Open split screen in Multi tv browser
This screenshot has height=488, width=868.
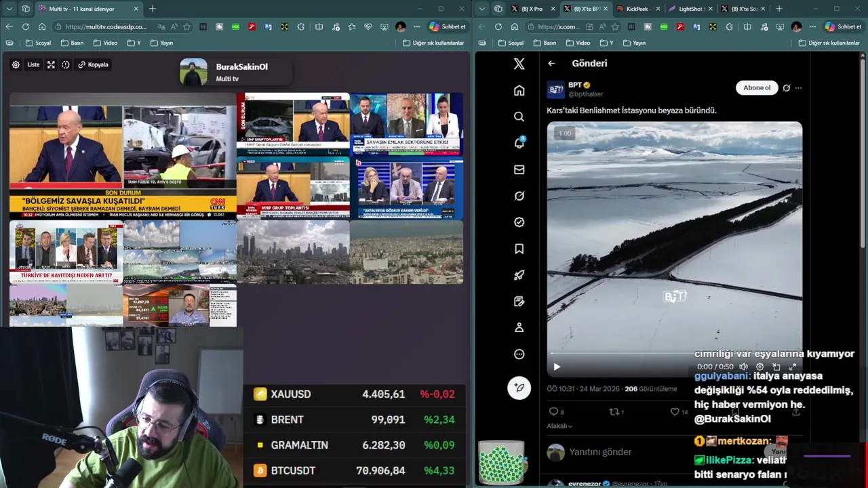point(319,26)
